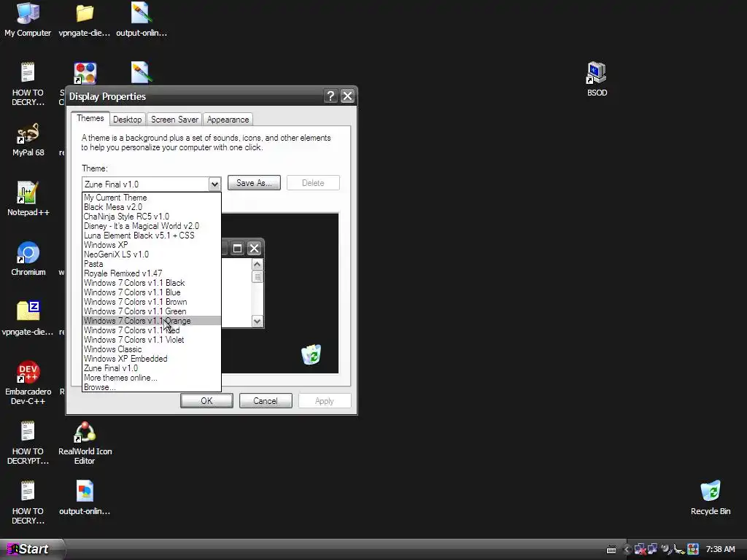The image size is (747, 560).
Task: Choose Black Mesa v2.0 theme
Action: tap(152, 207)
